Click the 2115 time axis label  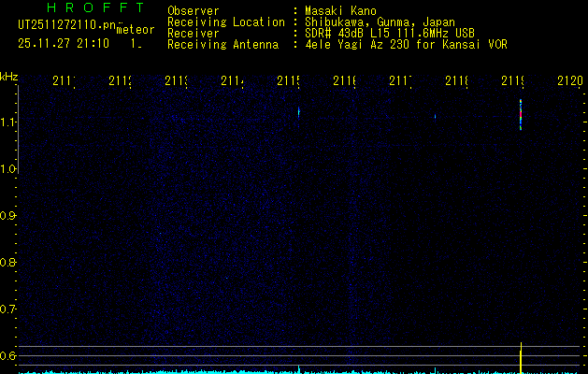[288, 80]
